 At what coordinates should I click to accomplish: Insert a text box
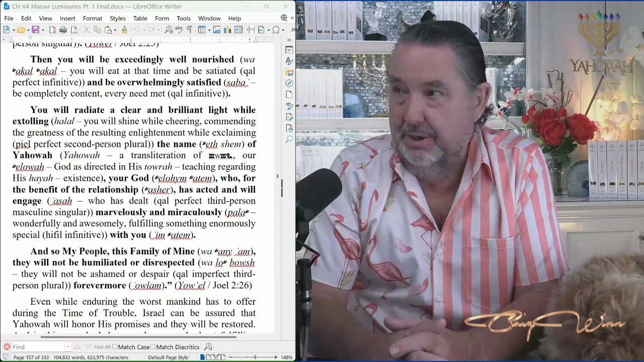(x=238, y=30)
